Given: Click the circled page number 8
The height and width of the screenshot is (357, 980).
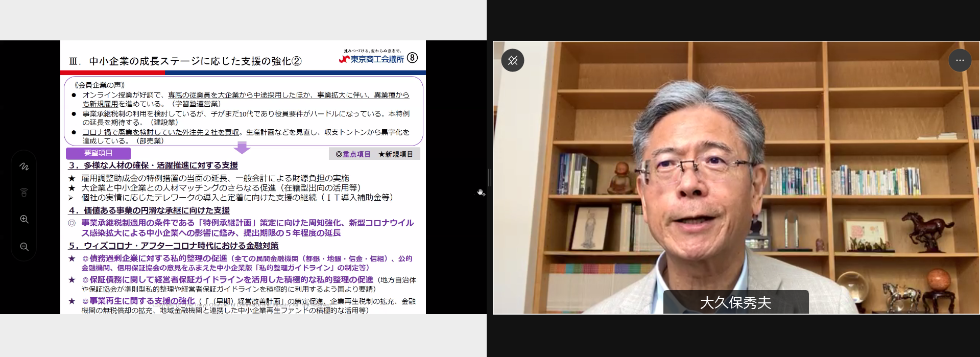Looking at the screenshot, I should click(x=412, y=58).
